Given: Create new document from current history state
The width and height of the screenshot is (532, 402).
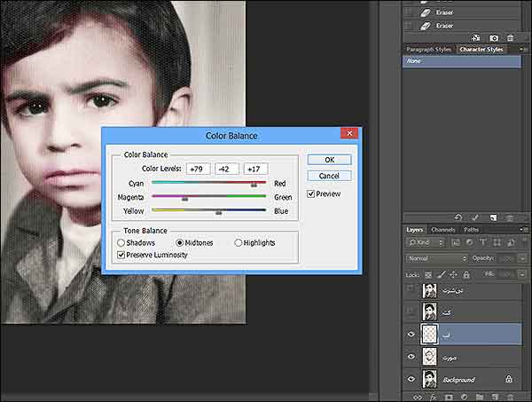Looking at the screenshot, I should point(476,38).
